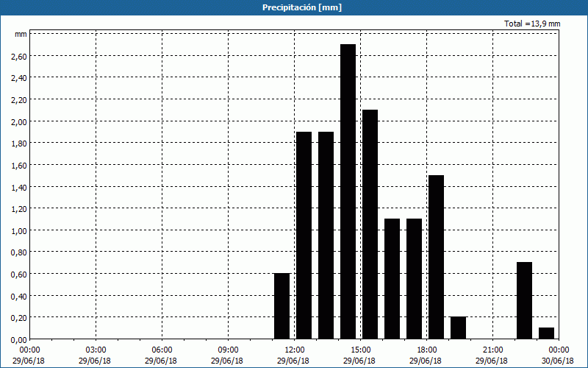
Task: Select the "2,20" y-axis label
Action: click(x=19, y=100)
